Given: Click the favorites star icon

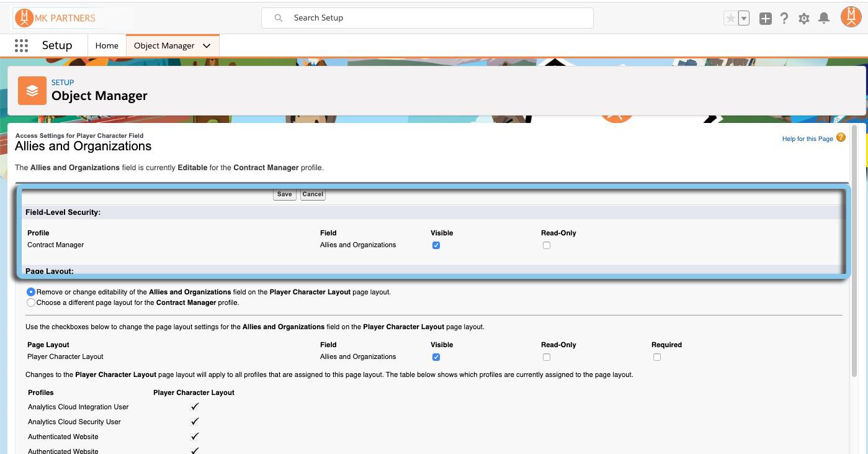Looking at the screenshot, I should [730, 19].
